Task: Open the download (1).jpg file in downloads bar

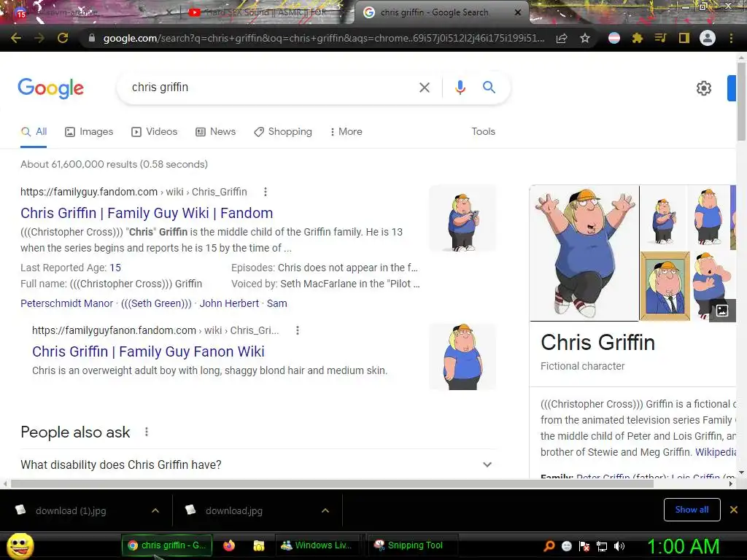Action: (71, 510)
